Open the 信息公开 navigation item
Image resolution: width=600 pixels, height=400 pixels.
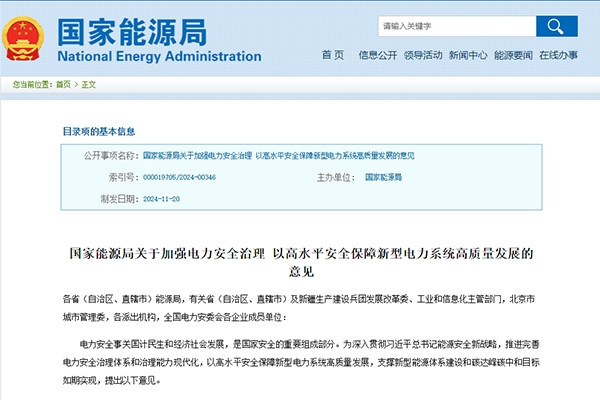coord(378,55)
